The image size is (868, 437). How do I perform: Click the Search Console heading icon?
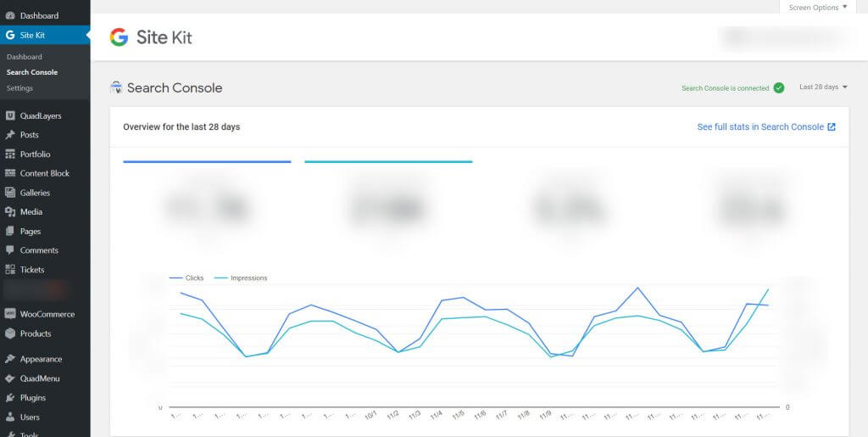pyautogui.click(x=116, y=87)
